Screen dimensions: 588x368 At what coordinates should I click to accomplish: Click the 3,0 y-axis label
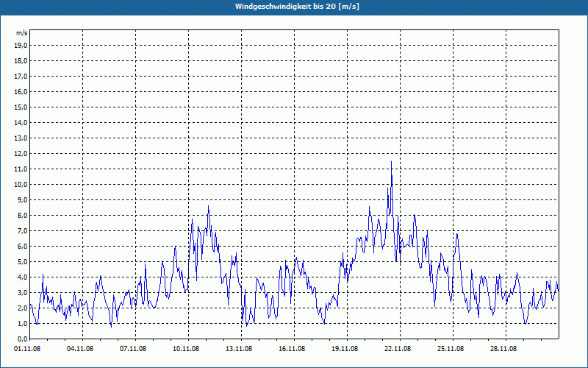(22, 292)
